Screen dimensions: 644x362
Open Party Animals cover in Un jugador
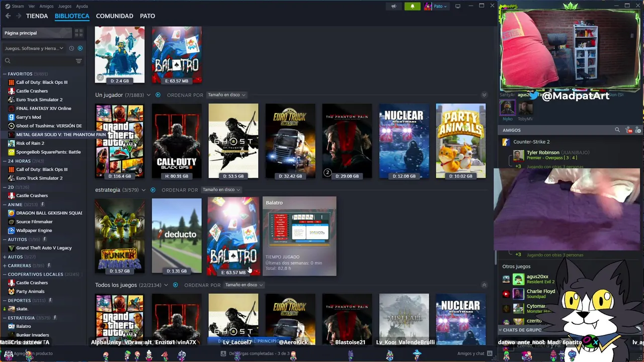point(461,141)
